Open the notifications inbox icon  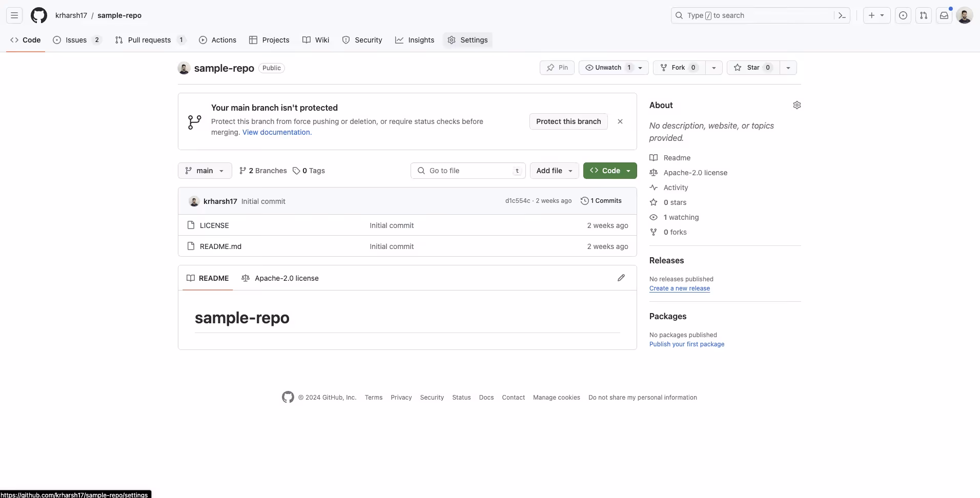[944, 15]
